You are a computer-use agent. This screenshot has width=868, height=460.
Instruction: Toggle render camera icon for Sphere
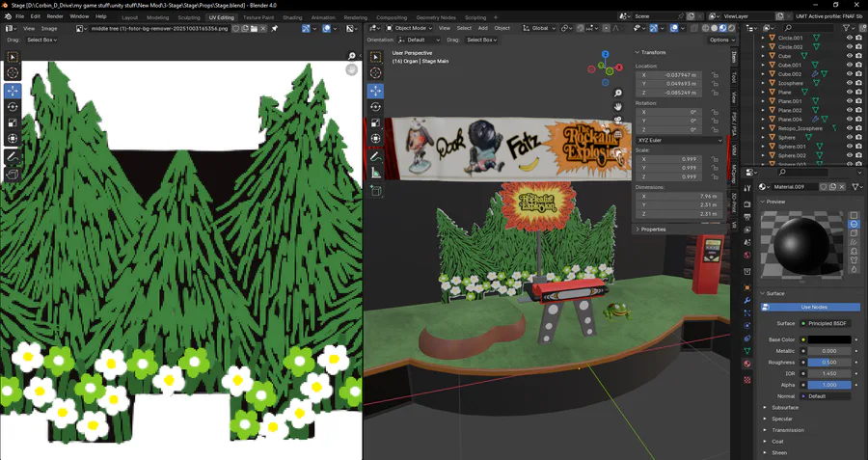tap(858, 137)
